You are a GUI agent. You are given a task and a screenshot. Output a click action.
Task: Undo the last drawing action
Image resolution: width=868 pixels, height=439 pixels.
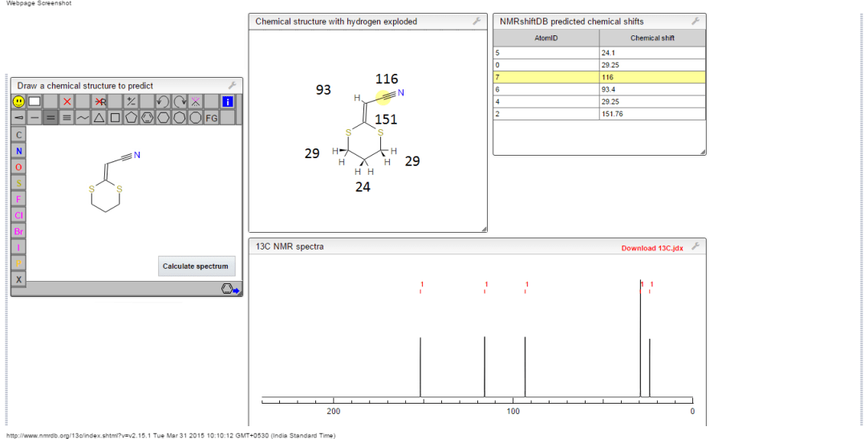point(163,102)
